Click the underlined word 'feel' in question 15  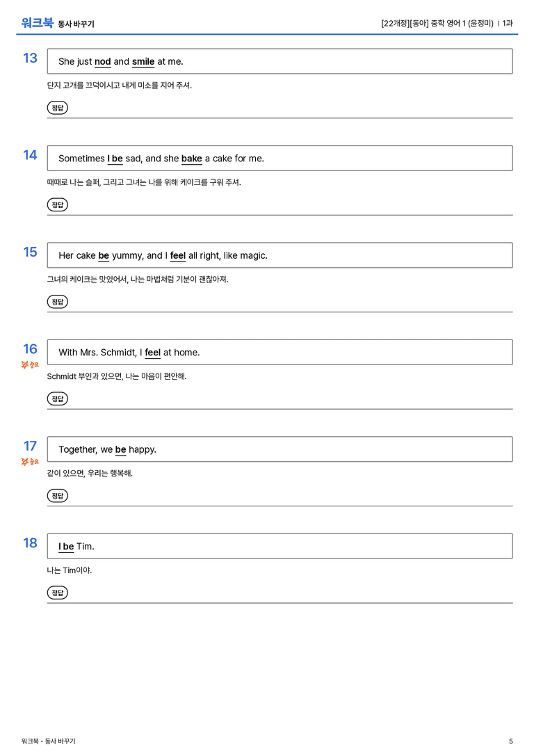178,255
